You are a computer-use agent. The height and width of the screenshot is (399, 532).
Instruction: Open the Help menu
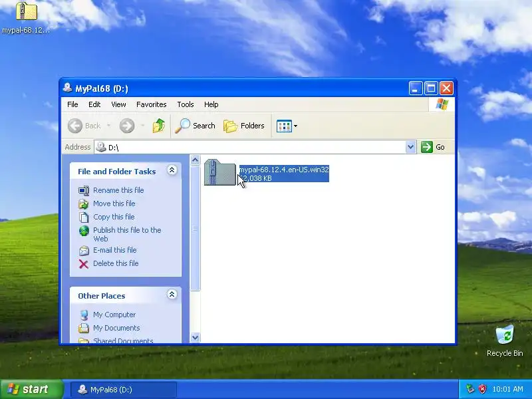(211, 104)
